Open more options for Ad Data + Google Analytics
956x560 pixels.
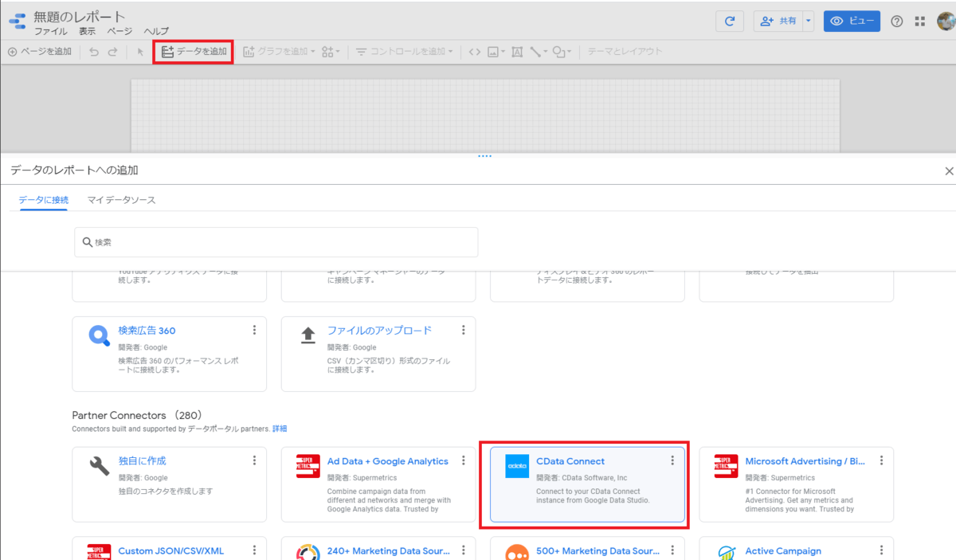(x=463, y=460)
